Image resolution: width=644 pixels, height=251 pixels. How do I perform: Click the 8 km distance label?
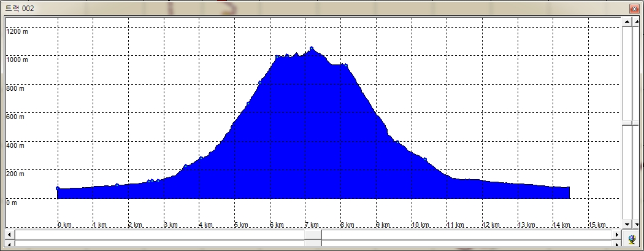point(348,225)
